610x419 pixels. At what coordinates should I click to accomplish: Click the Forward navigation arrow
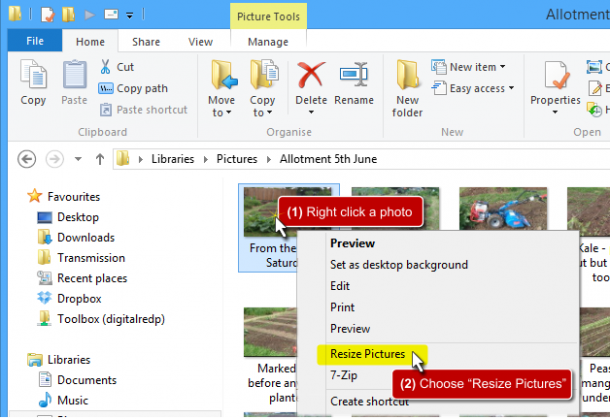[x=54, y=159]
